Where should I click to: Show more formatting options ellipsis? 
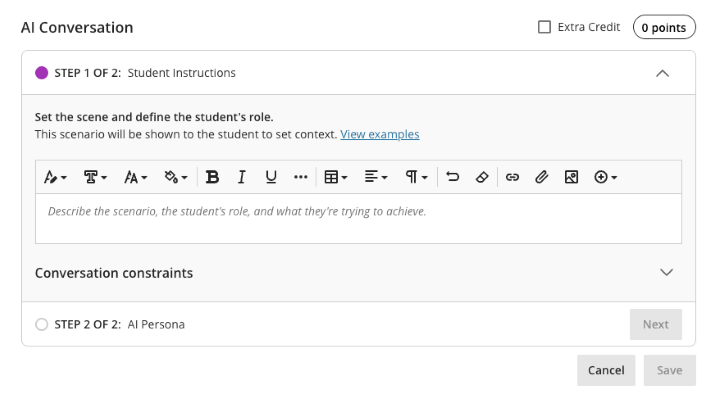pyautogui.click(x=300, y=177)
